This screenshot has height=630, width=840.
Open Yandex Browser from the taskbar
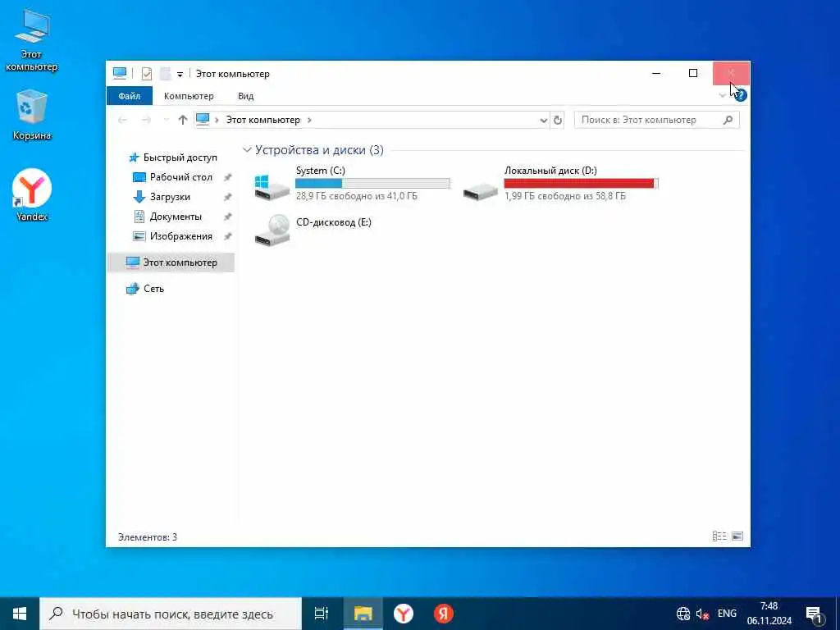coord(404,614)
